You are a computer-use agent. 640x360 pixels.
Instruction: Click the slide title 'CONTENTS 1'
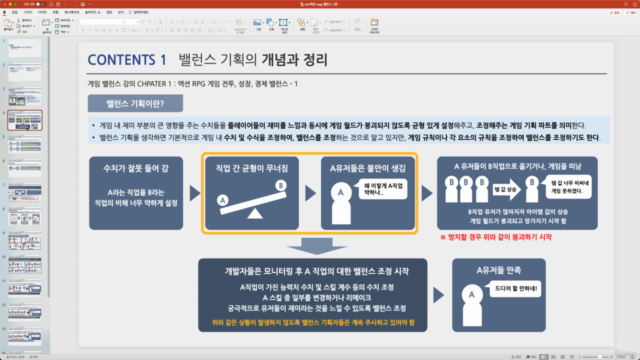127,60
